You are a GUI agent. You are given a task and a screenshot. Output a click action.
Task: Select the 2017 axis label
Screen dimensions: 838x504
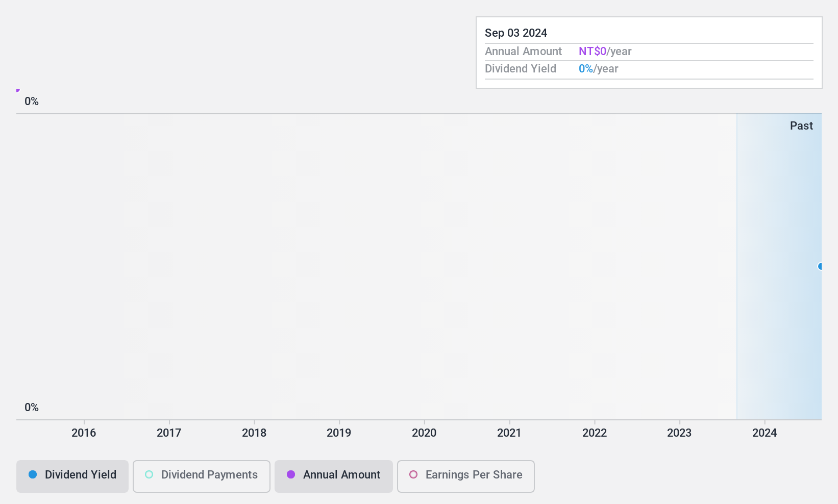(x=169, y=433)
